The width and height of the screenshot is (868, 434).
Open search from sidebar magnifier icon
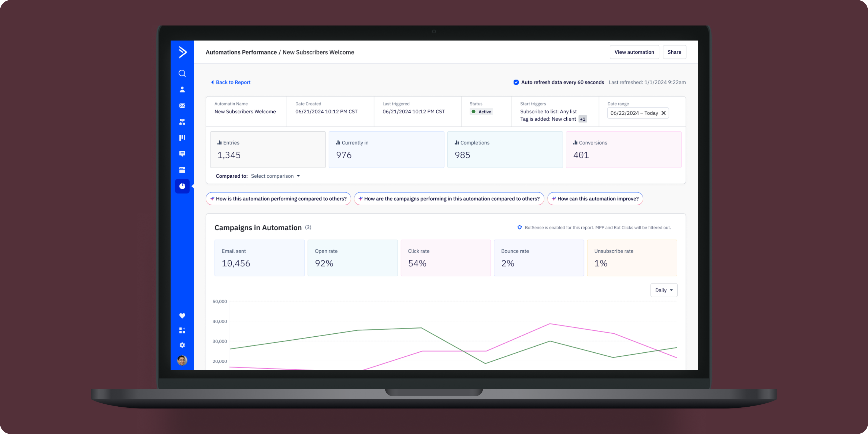182,74
